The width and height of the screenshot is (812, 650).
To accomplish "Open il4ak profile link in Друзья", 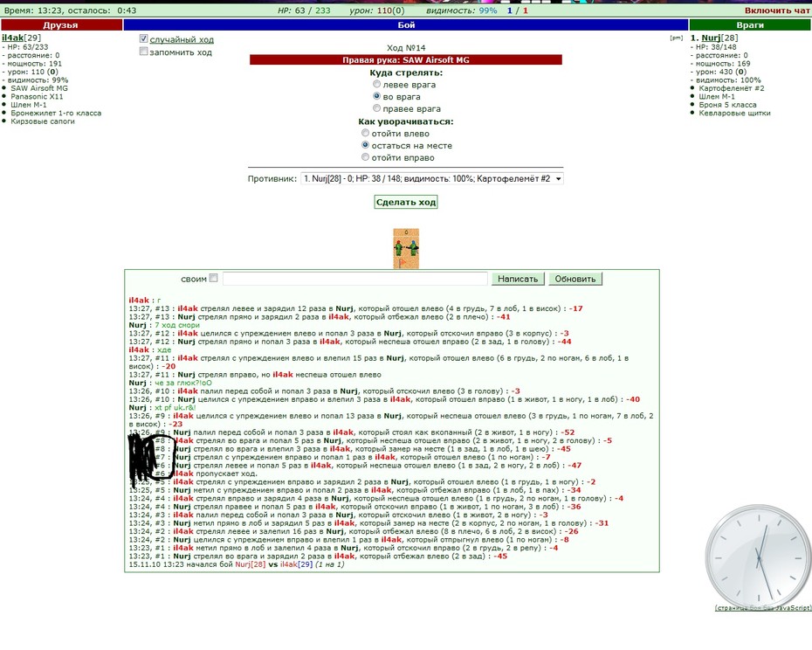I will pyautogui.click(x=12, y=38).
